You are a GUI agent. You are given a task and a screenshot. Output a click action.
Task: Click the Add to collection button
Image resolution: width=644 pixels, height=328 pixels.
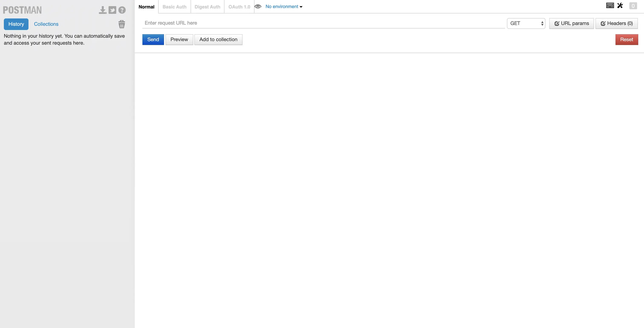(x=218, y=39)
